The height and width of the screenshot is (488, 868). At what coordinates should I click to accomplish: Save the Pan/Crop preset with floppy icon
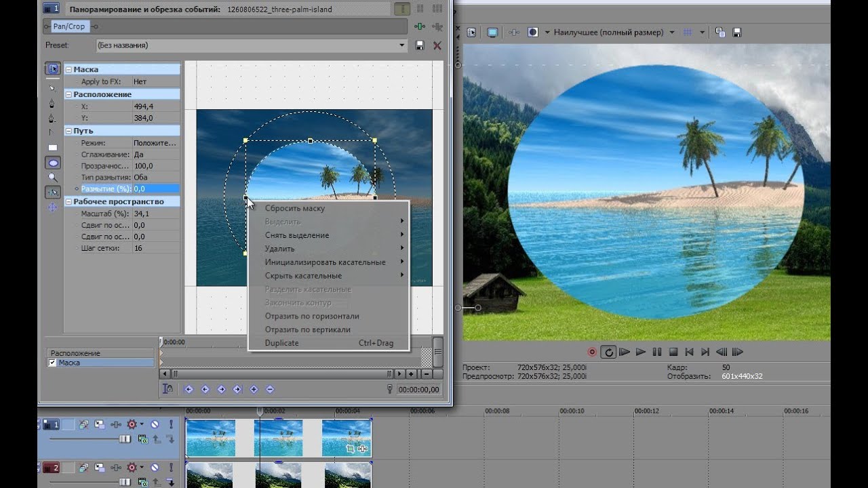[x=420, y=45]
